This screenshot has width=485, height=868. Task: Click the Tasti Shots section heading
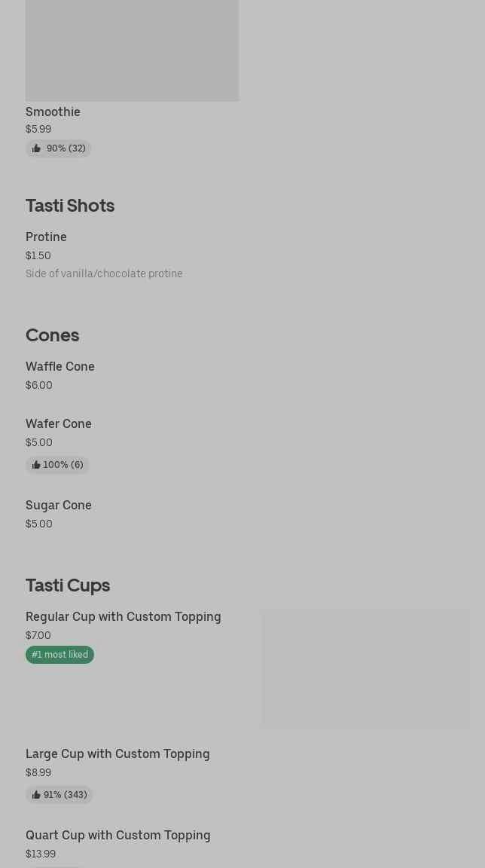[70, 205]
